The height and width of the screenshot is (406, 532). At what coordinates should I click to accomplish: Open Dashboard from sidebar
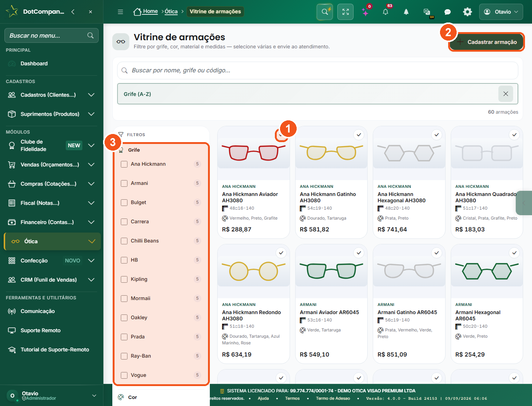click(x=52, y=63)
